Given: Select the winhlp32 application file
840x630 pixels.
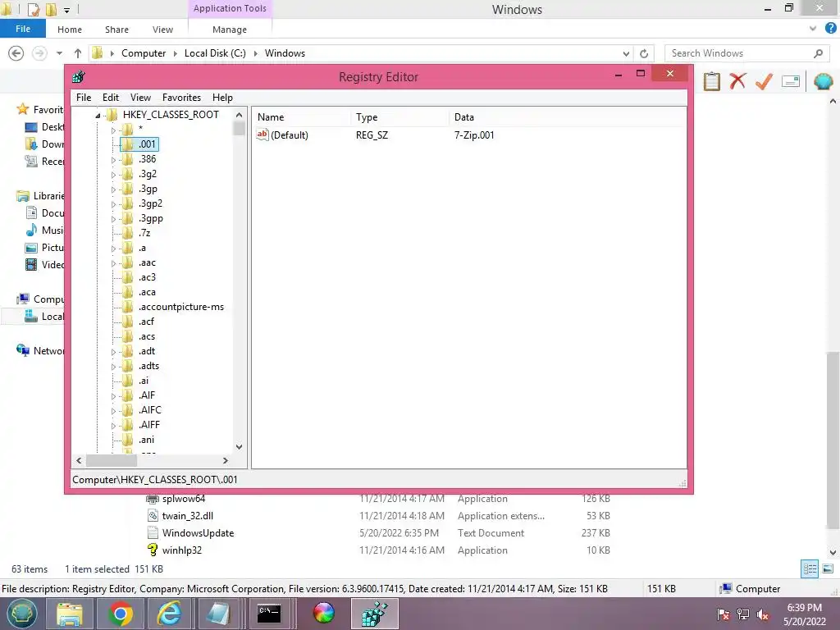Looking at the screenshot, I should (181, 550).
